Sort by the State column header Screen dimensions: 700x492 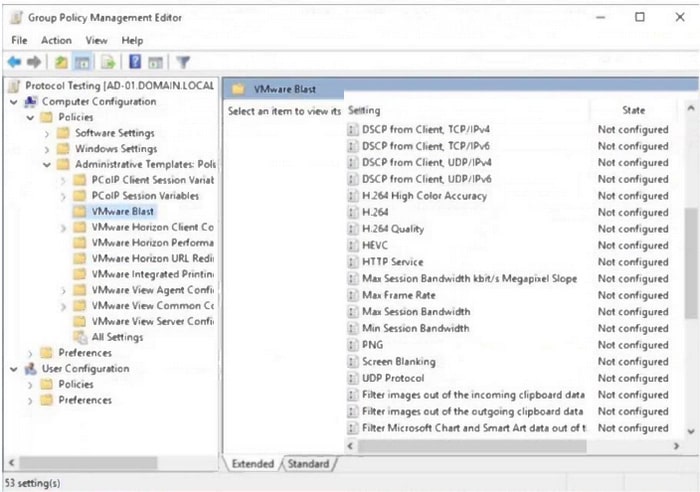(x=634, y=110)
